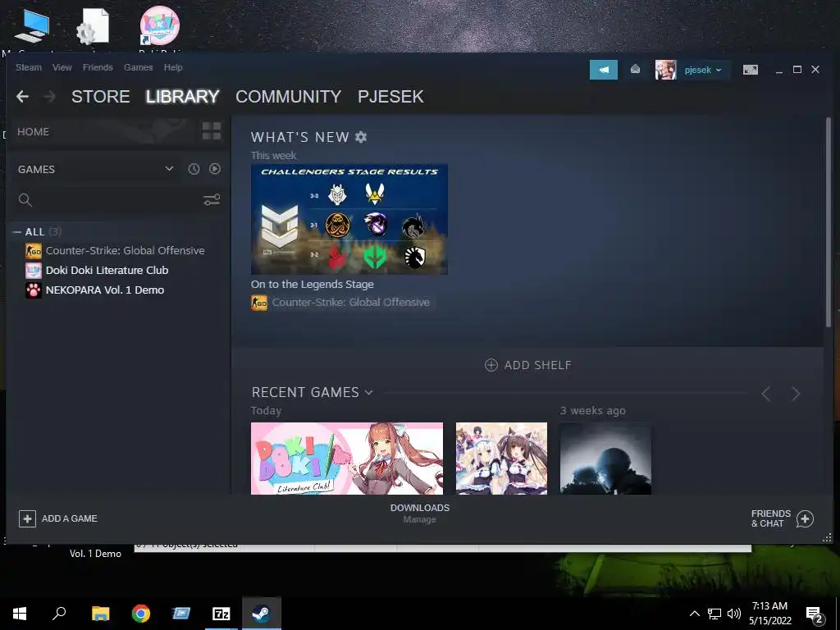Click library HOME button
Viewport: 840px width, 630px height.
[x=33, y=132]
